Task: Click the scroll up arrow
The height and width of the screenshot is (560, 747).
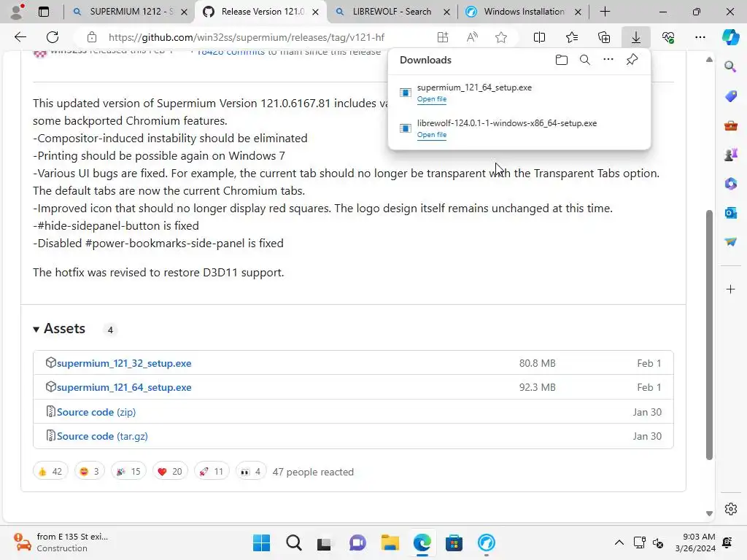Action: (709, 60)
